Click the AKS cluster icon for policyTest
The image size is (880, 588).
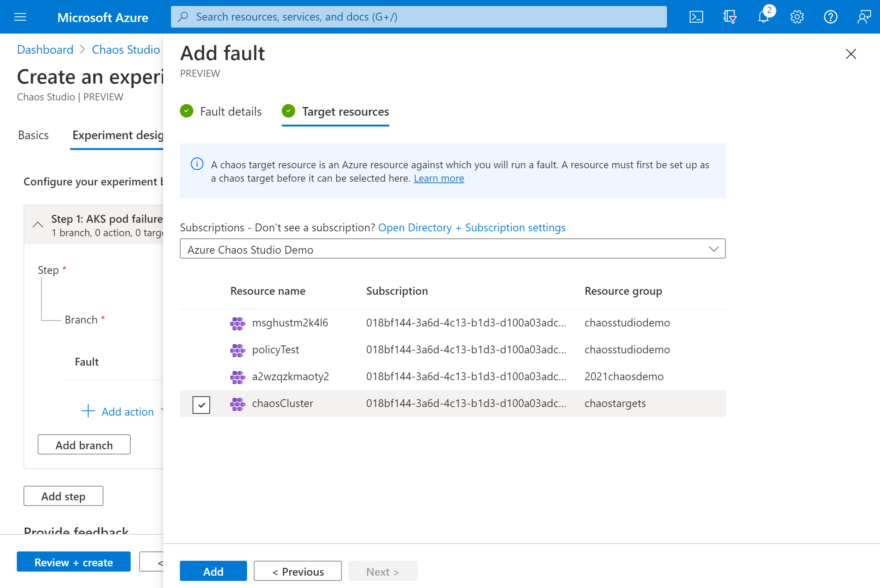238,349
